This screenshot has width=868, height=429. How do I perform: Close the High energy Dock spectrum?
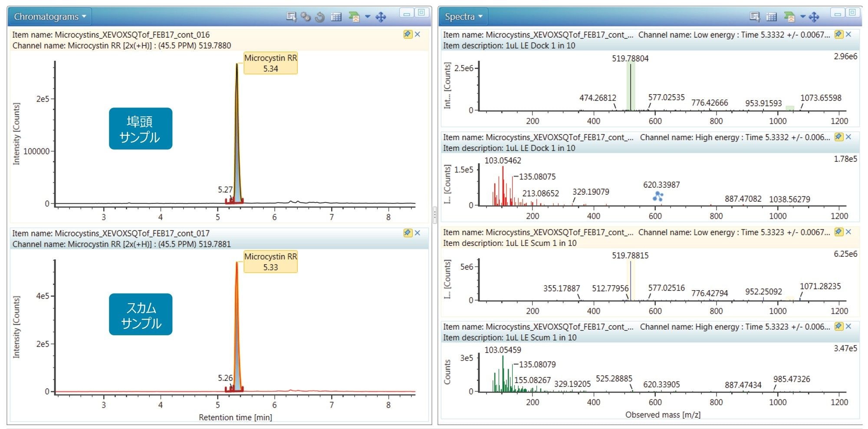849,137
